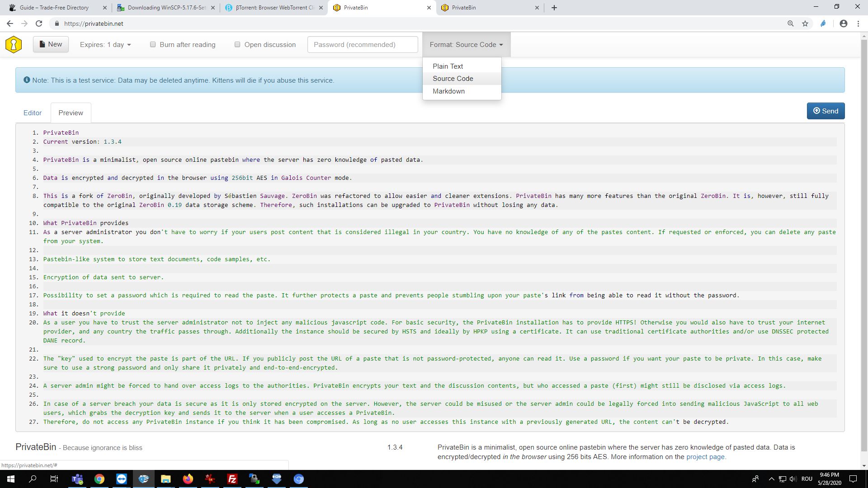Create a new paste with New button
The image size is (868, 488).
click(51, 44)
